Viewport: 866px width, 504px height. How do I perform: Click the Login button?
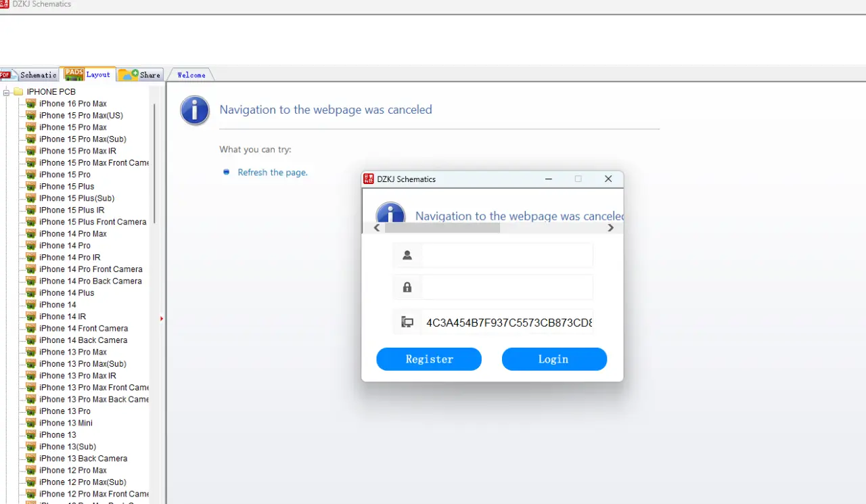[x=554, y=359]
